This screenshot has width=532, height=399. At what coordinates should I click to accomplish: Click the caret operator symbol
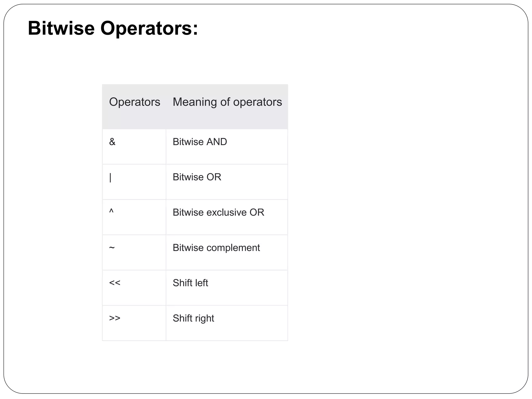pos(111,211)
